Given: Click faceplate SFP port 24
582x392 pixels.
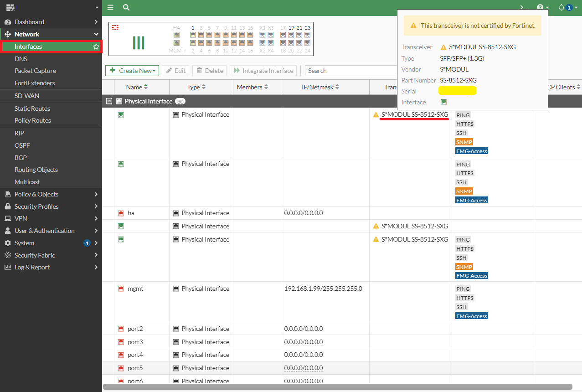Looking at the screenshot, I should 308,43.
